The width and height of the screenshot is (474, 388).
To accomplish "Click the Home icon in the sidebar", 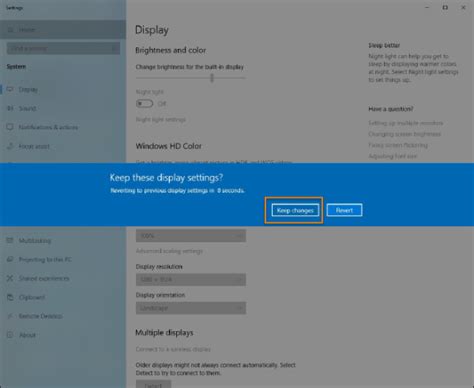I will coord(11,30).
